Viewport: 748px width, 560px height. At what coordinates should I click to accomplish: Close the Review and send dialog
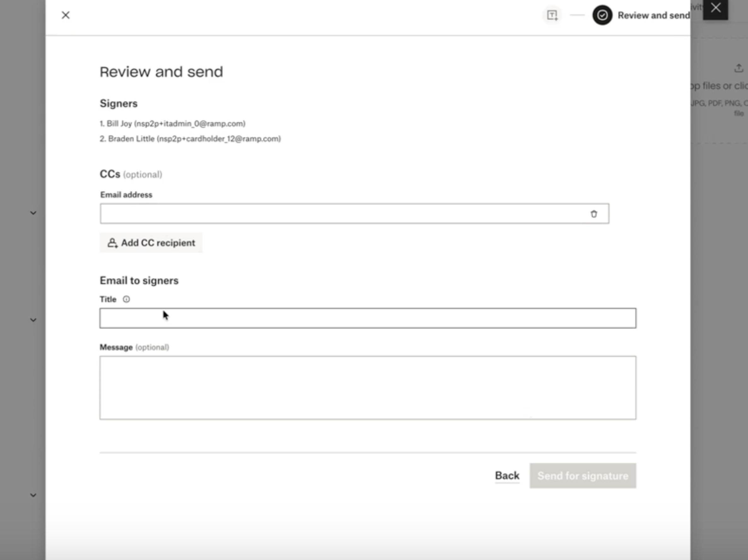coord(66,15)
